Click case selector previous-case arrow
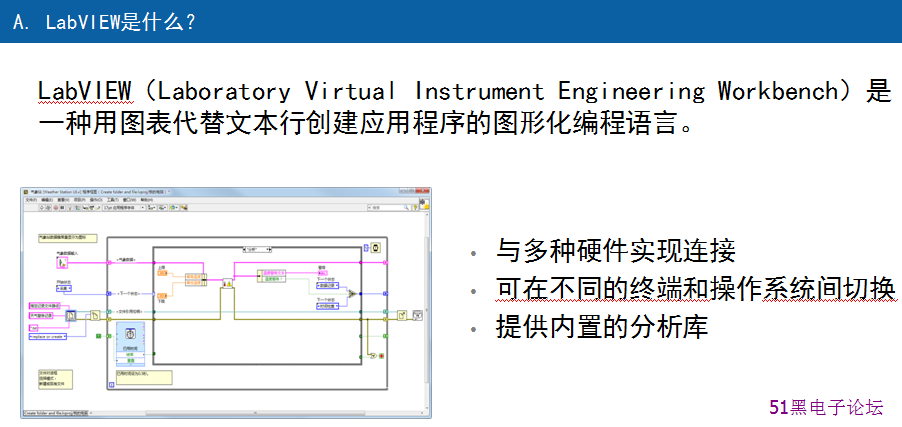Viewport: 902px width, 427px height. pos(244,250)
